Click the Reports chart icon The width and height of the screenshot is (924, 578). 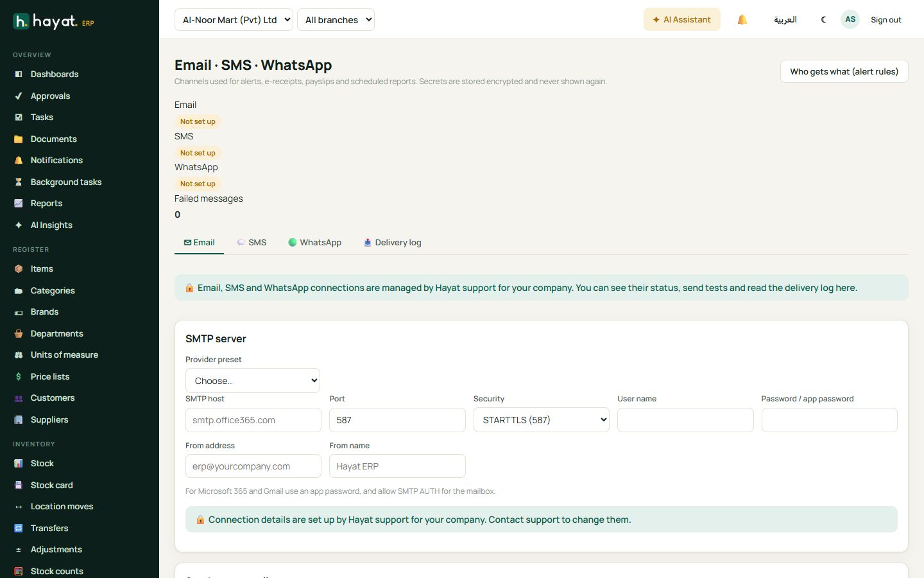(x=19, y=204)
